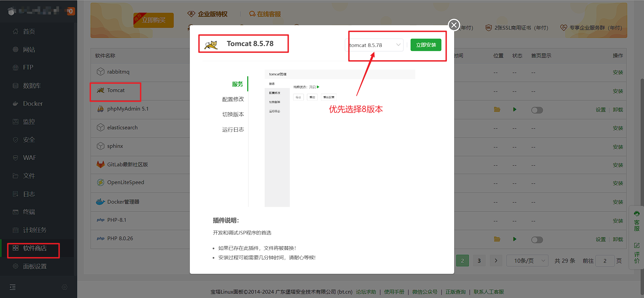644x298 pixels.
Task: Click the 软件商店 grid icon in sidebar
Action: (x=15, y=248)
